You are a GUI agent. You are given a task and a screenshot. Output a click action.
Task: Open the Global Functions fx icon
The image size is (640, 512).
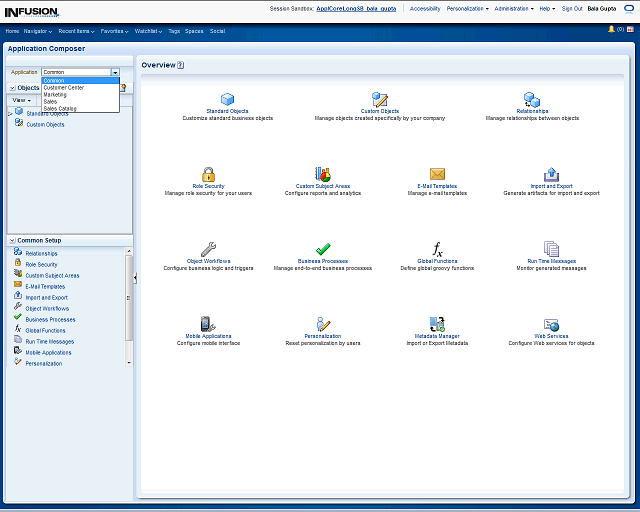(437, 249)
